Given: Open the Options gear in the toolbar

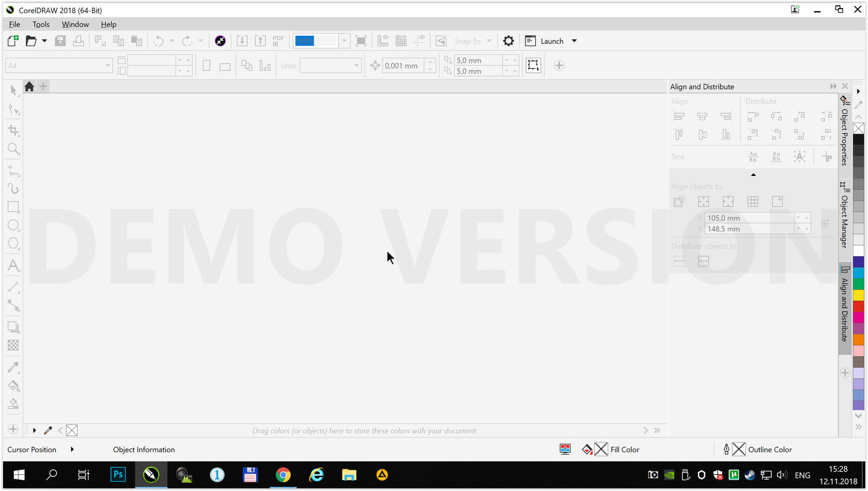Looking at the screenshot, I should coord(508,40).
